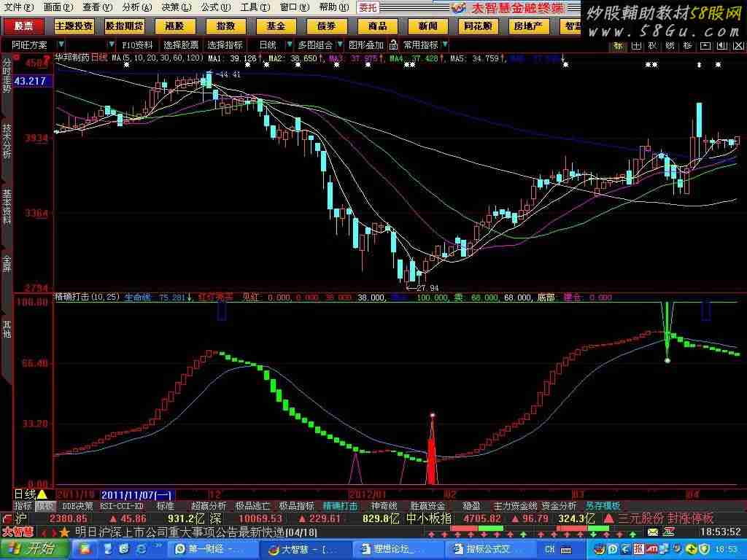
Task: Click the yellow star icon in news ticker
Action: (x=64, y=532)
